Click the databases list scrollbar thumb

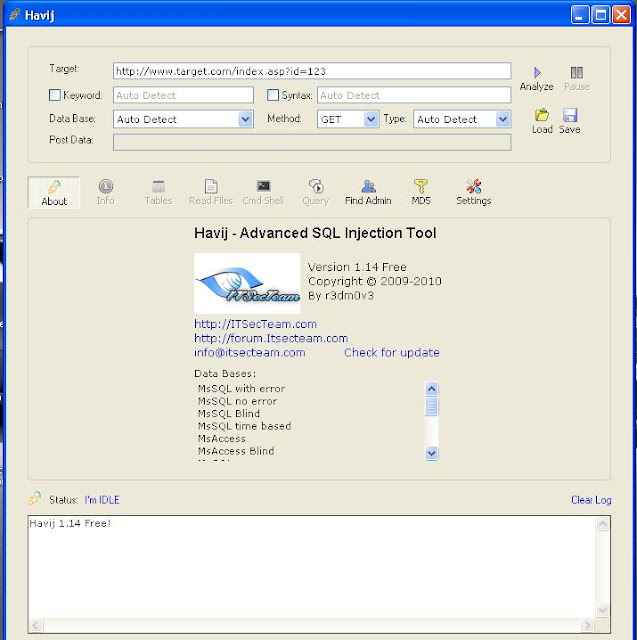coord(432,407)
